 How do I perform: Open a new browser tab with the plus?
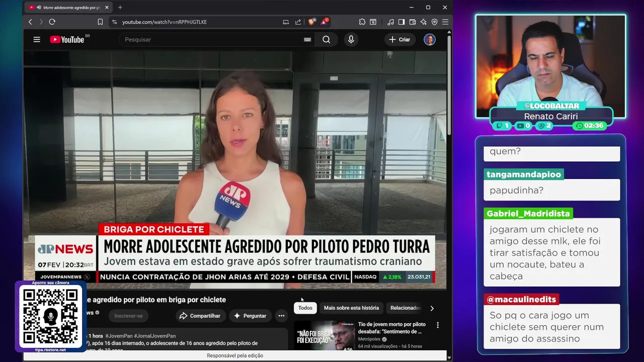120,7
